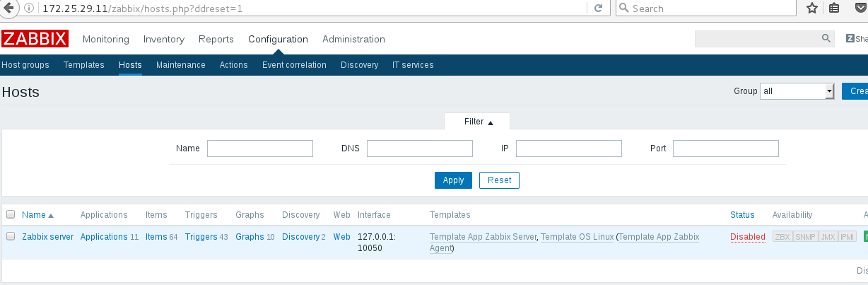The image size is (868, 285).
Task: Click the ZABBIX logo
Action: coord(35,39)
